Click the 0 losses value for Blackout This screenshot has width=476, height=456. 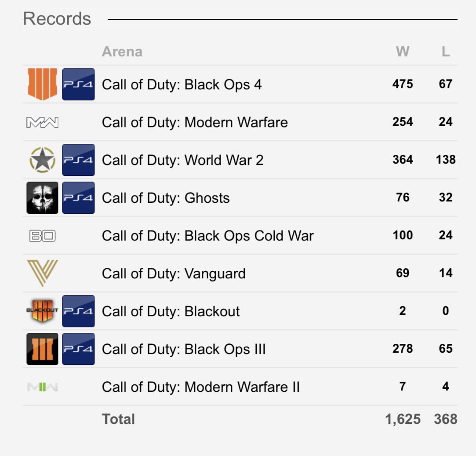pyautogui.click(x=445, y=311)
